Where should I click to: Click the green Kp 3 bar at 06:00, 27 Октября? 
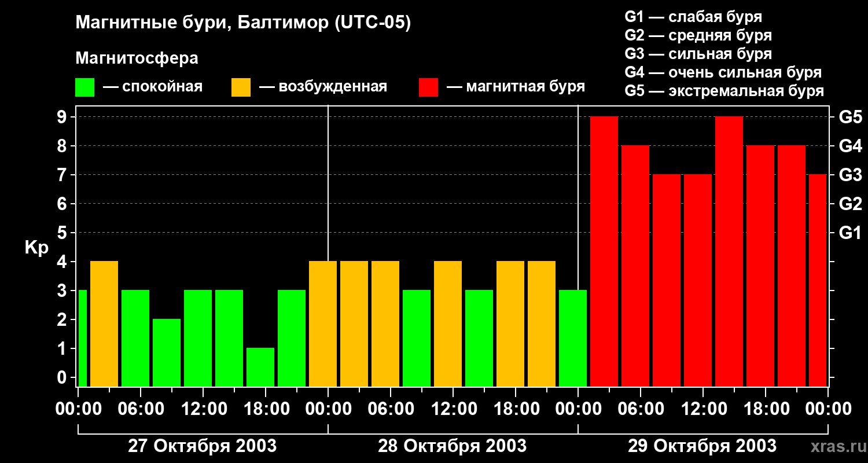(x=135, y=338)
